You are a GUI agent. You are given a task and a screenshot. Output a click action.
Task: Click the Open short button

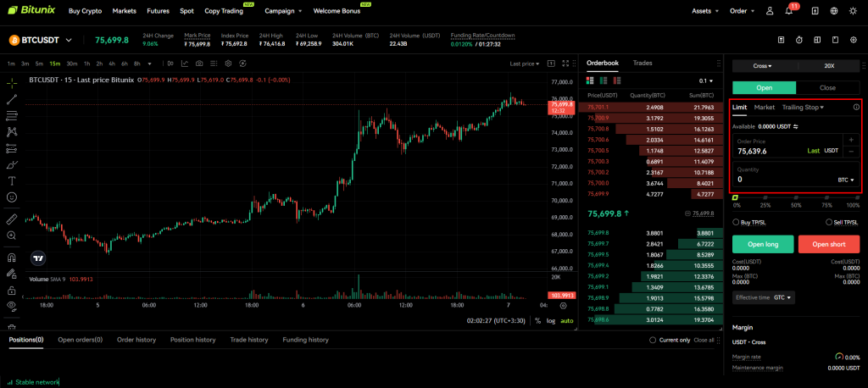coord(828,245)
